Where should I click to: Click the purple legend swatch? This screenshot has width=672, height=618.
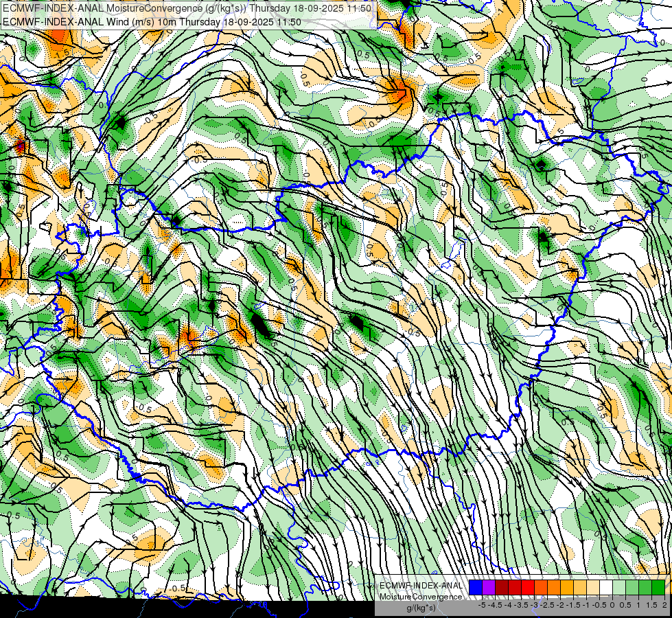tap(489, 587)
